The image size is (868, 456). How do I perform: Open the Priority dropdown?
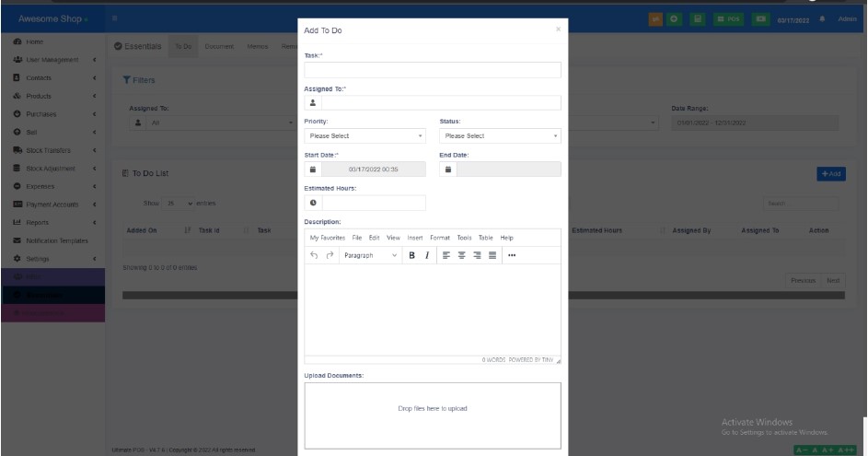tap(365, 135)
